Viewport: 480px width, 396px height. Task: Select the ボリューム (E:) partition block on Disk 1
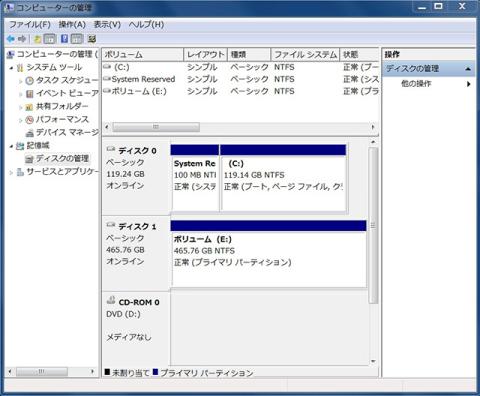[268, 254]
